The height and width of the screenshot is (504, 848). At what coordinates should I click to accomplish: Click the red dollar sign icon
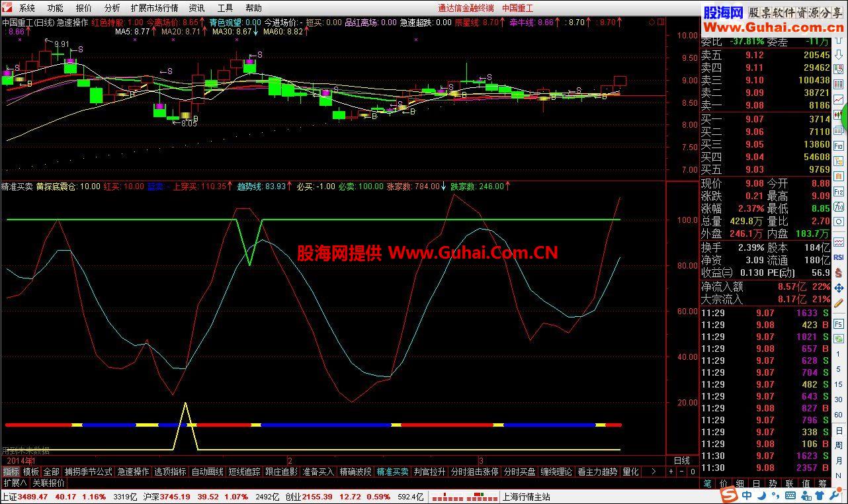coord(838,272)
